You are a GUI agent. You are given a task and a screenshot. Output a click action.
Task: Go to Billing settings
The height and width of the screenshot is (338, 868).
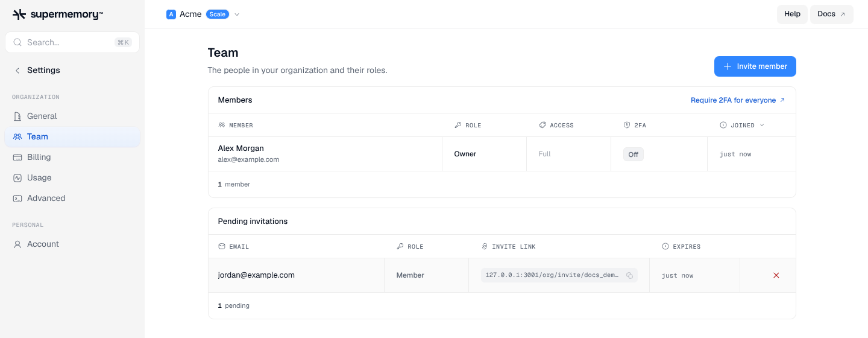[72, 157]
